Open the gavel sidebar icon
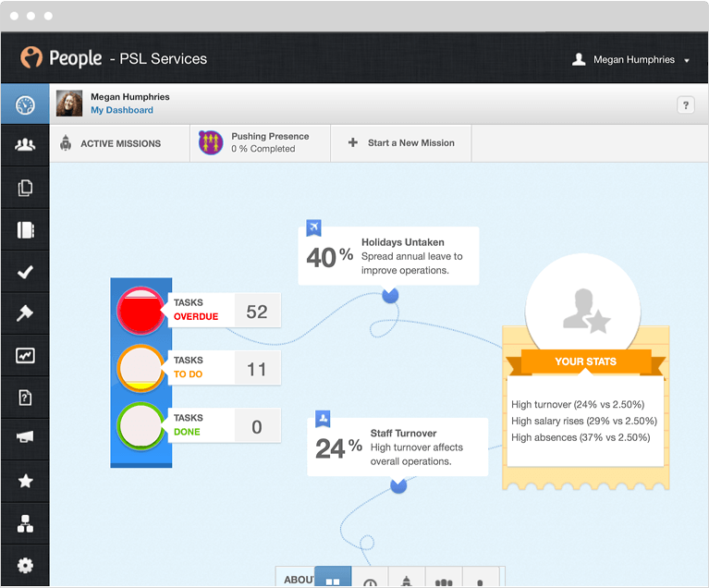Image resolution: width=709 pixels, height=588 pixels. pyautogui.click(x=25, y=313)
